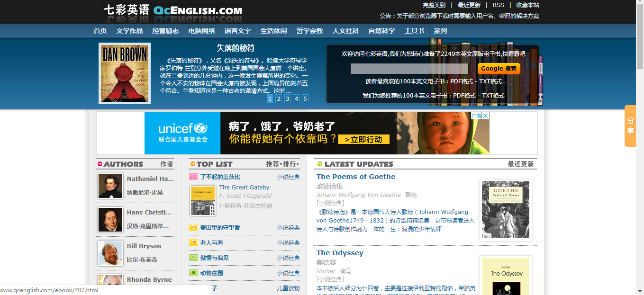Click the rank 1 badge beside 了不起的盖茨比
Screen dimensions: 644x295
click(x=193, y=177)
